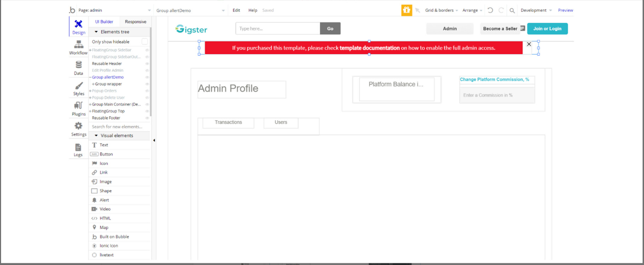The height and width of the screenshot is (265, 644).
Task: Open the Group allertDemo element dropdown
Action: (190, 10)
